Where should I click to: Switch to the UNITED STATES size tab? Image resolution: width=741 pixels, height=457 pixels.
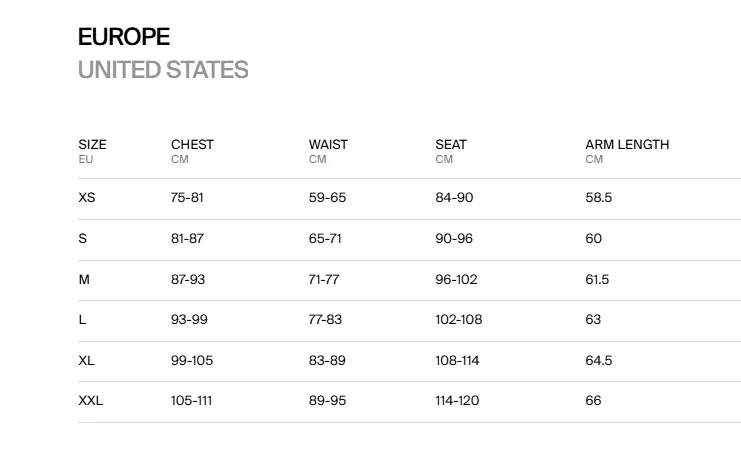pyautogui.click(x=163, y=70)
